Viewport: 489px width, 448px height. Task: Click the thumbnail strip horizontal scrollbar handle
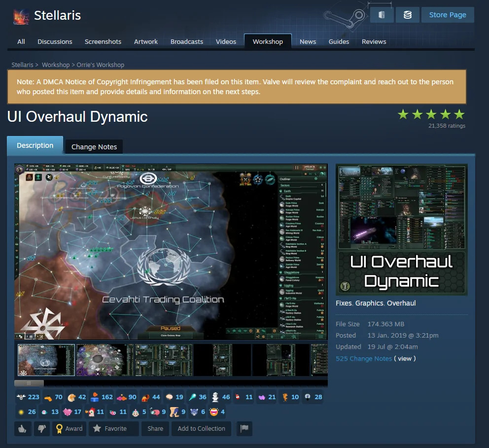(x=29, y=383)
